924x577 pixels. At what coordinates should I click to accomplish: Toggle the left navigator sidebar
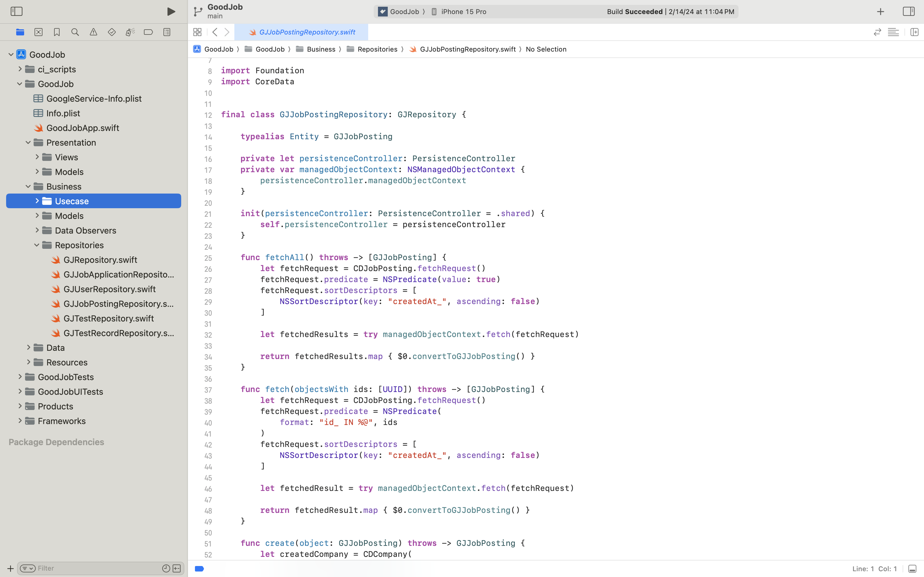coord(16,12)
